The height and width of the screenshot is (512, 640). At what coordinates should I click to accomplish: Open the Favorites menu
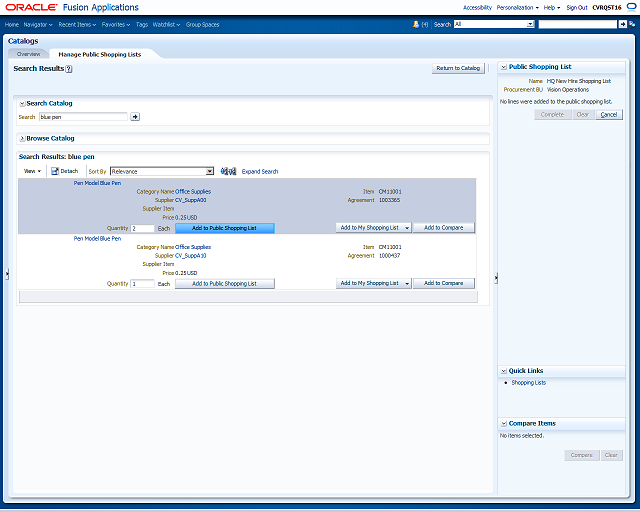116,24
